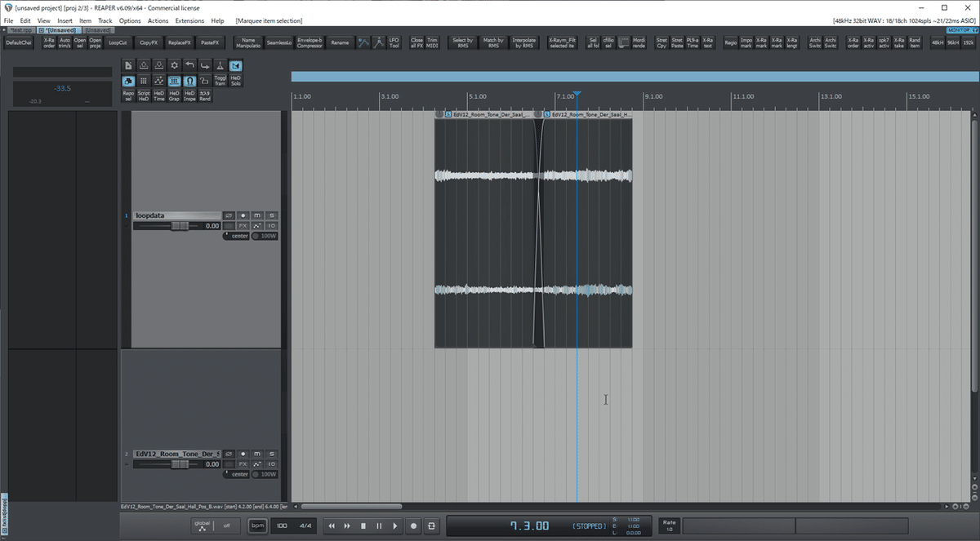Screen dimensions: 980x541
Task: Click the transport Stop button
Action: [x=363, y=526]
